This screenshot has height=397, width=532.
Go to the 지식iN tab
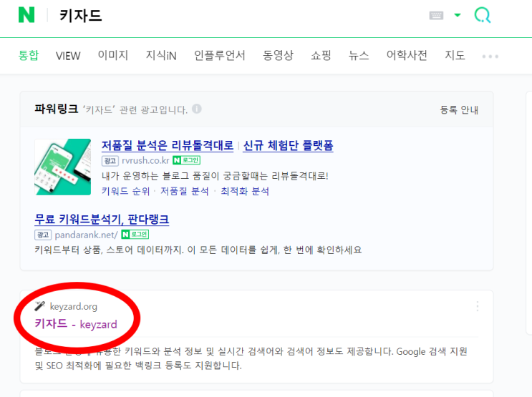click(x=161, y=55)
